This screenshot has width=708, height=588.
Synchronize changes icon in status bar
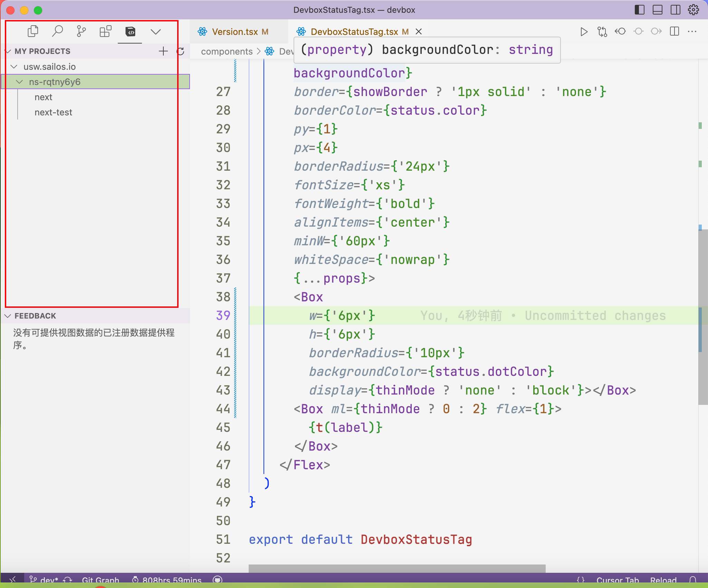[67, 580]
